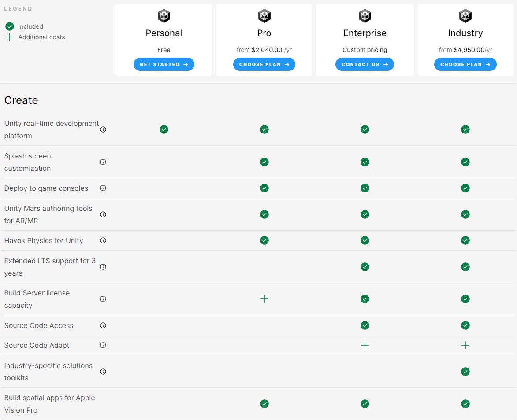The image size is (517, 420).
Task: Open info icon for Splash screen customization
Action: point(103,162)
